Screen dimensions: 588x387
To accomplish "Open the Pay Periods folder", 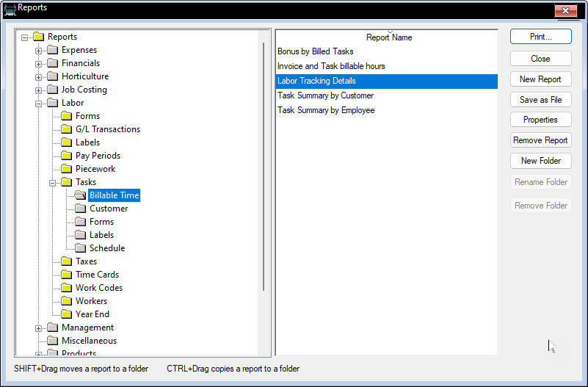I will tap(98, 156).
